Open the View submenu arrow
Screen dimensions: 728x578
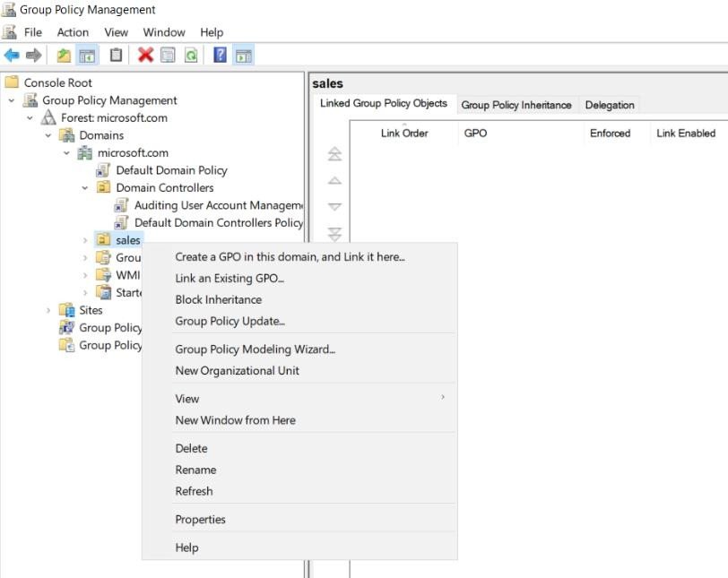pos(443,397)
